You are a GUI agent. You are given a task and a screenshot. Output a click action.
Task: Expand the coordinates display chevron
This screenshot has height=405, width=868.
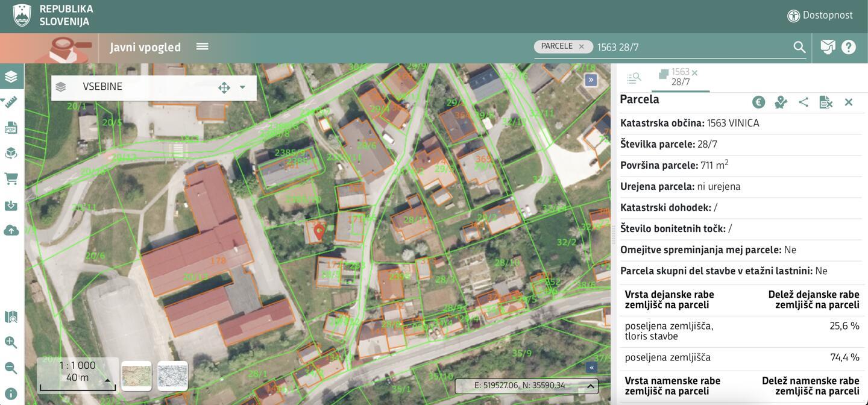point(591,386)
